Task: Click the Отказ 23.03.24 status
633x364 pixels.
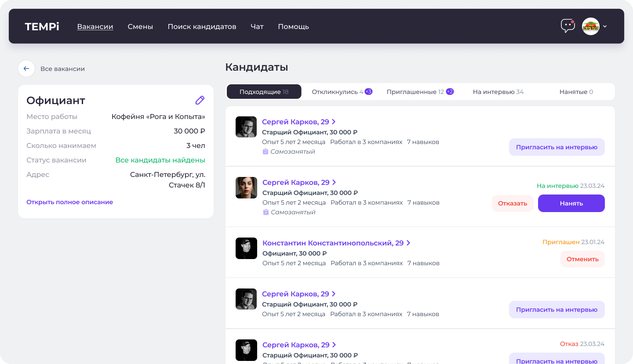Action: [582, 344]
